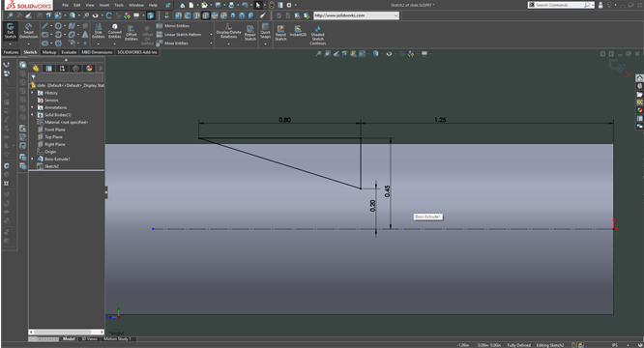Select the Ellipse sketch tool

[72, 35]
